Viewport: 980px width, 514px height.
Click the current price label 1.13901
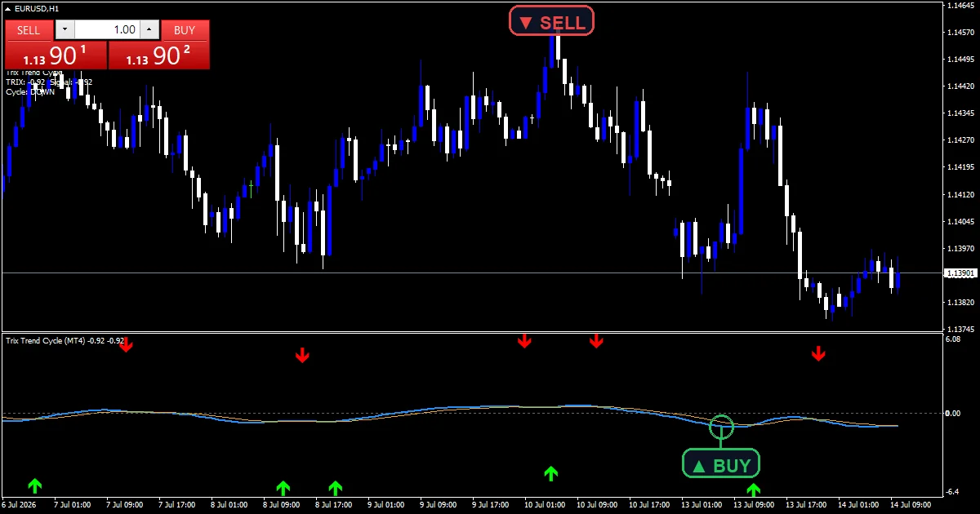[960, 273]
